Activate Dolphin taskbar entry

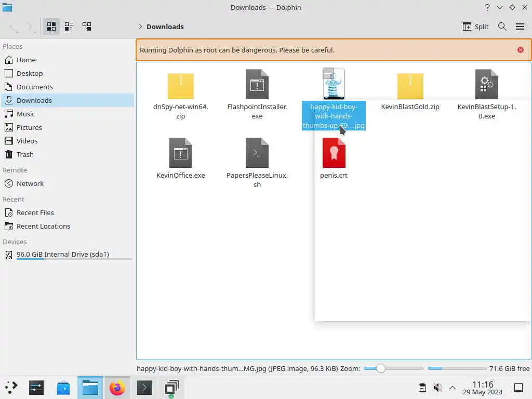[x=90, y=388]
